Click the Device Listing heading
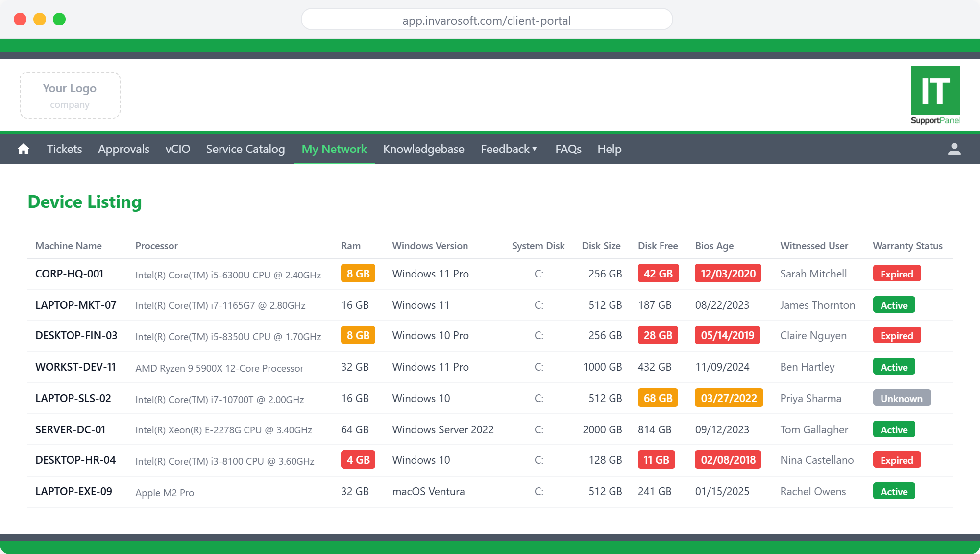980x554 pixels. (85, 202)
